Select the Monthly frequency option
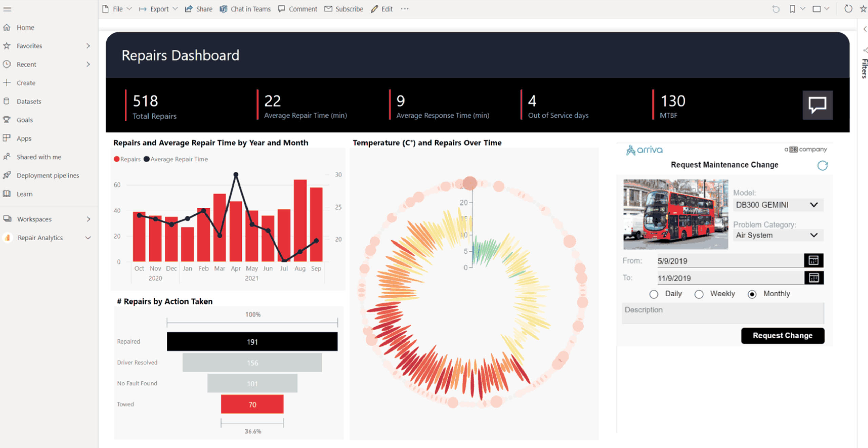The height and width of the screenshot is (448, 868). 752,294
